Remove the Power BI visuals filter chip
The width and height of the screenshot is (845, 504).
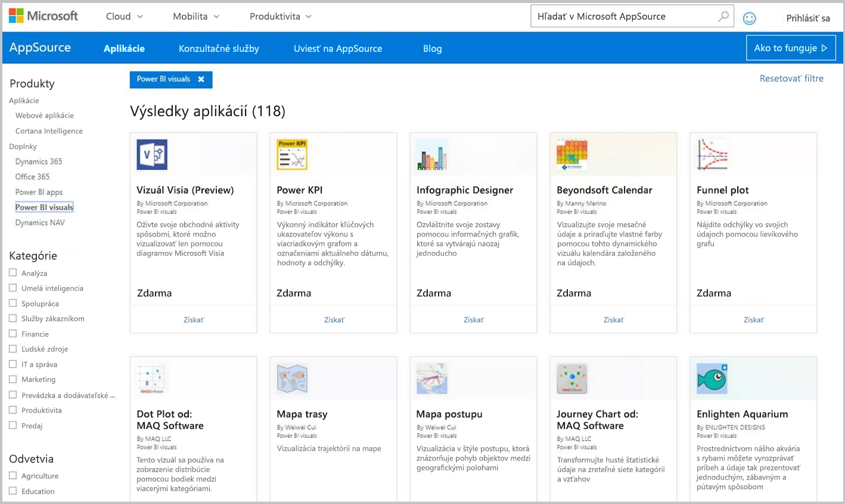pos(201,79)
